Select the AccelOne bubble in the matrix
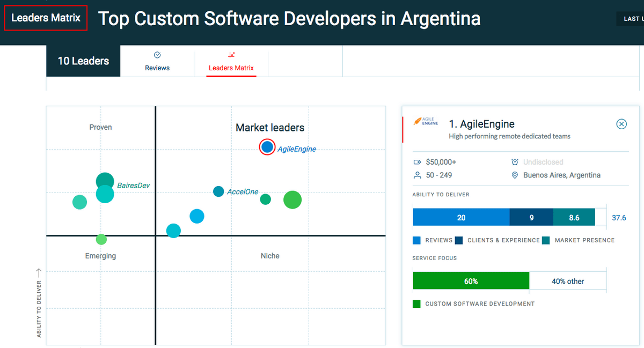The image size is (644, 348). point(218,191)
